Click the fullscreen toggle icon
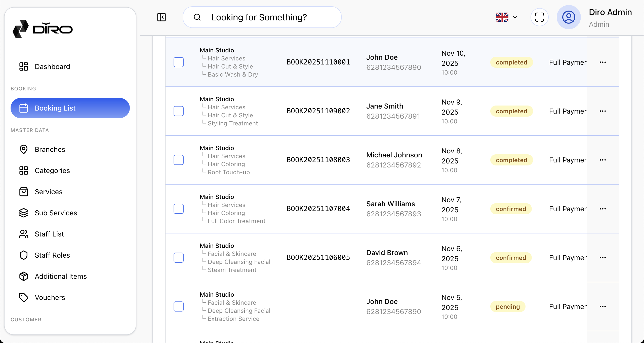This screenshot has height=343, width=644. pyautogui.click(x=539, y=17)
